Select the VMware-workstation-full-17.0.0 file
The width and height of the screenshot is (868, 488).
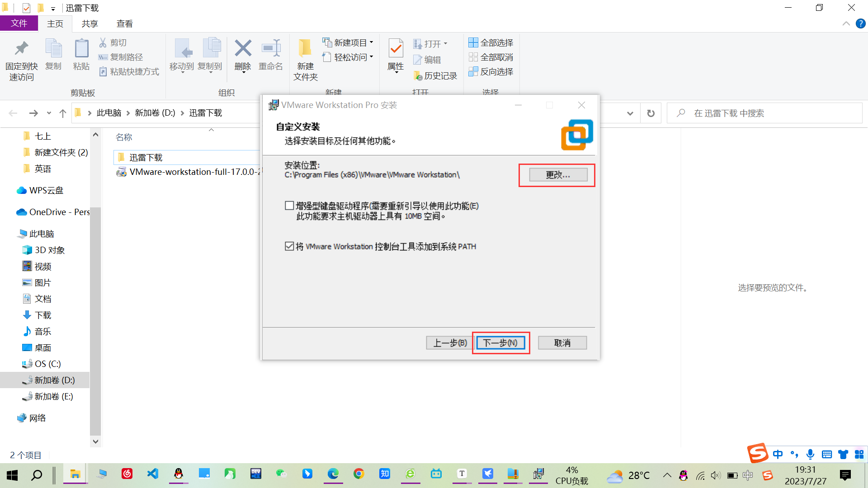(189, 172)
